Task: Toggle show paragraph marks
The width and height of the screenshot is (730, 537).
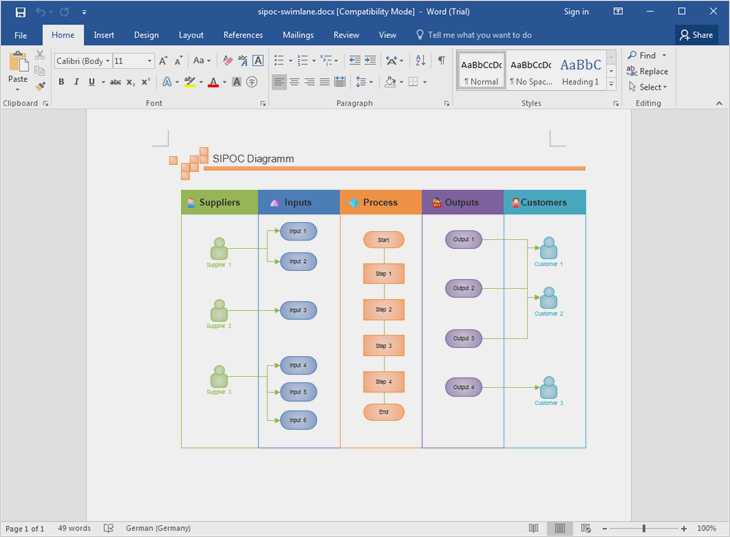Action: (x=441, y=61)
